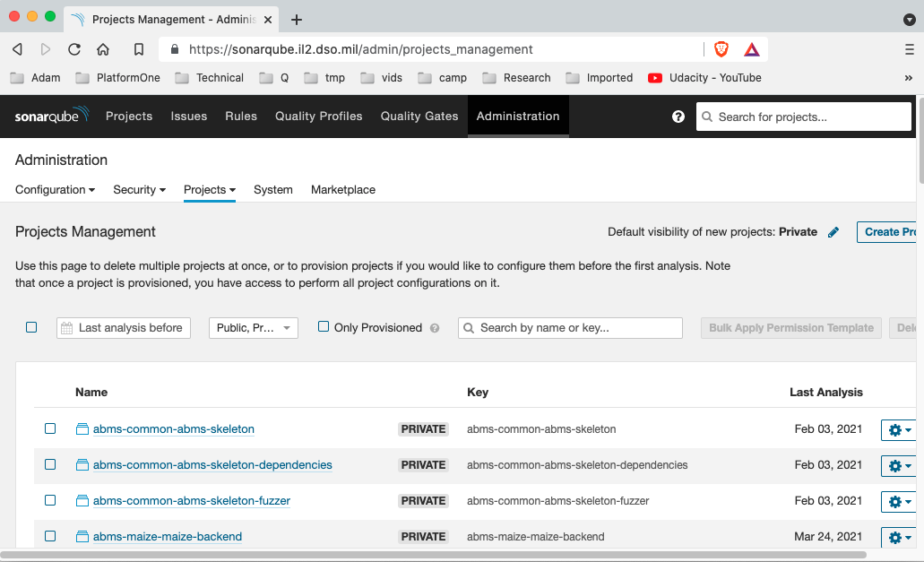The width and height of the screenshot is (924, 562).
Task: Tick the select-all projects checkbox
Action: point(31,327)
